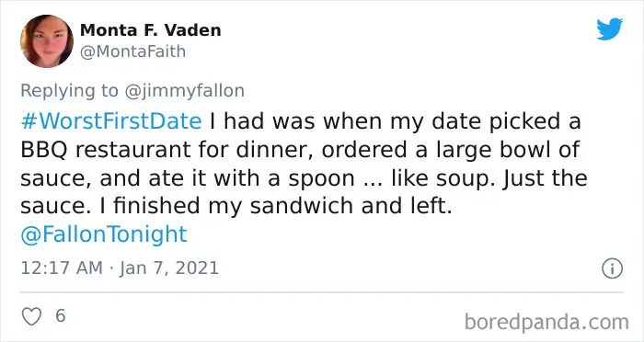This screenshot has height=342, width=644.
Task: Like the tweet with the heart icon
Action: click(31, 316)
